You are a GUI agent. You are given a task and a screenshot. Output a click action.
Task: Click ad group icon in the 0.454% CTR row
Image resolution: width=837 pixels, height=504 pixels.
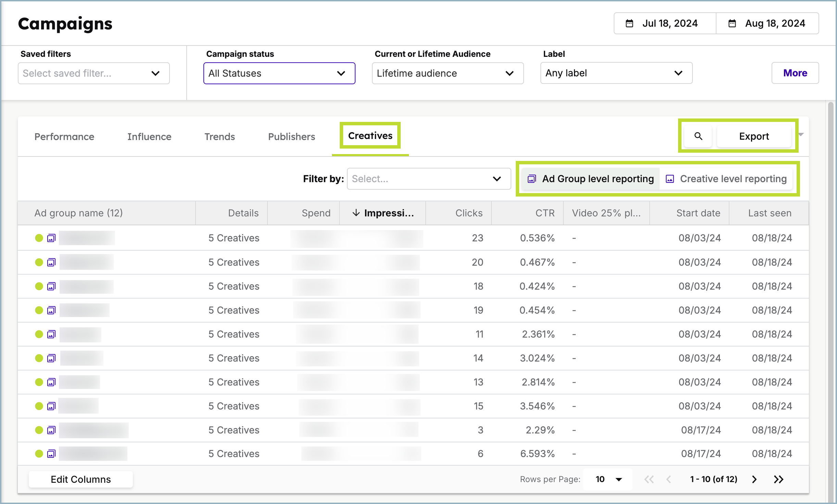click(51, 310)
